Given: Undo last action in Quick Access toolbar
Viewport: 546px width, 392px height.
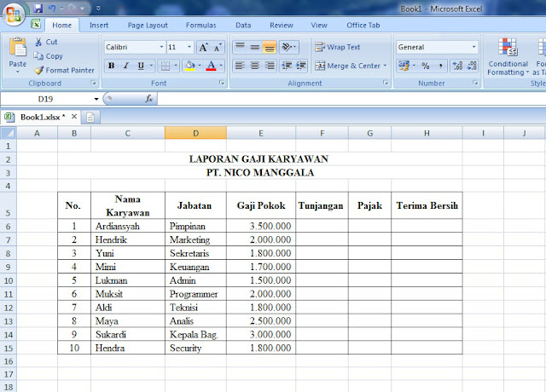Looking at the screenshot, I should click(x=52, y=9).
